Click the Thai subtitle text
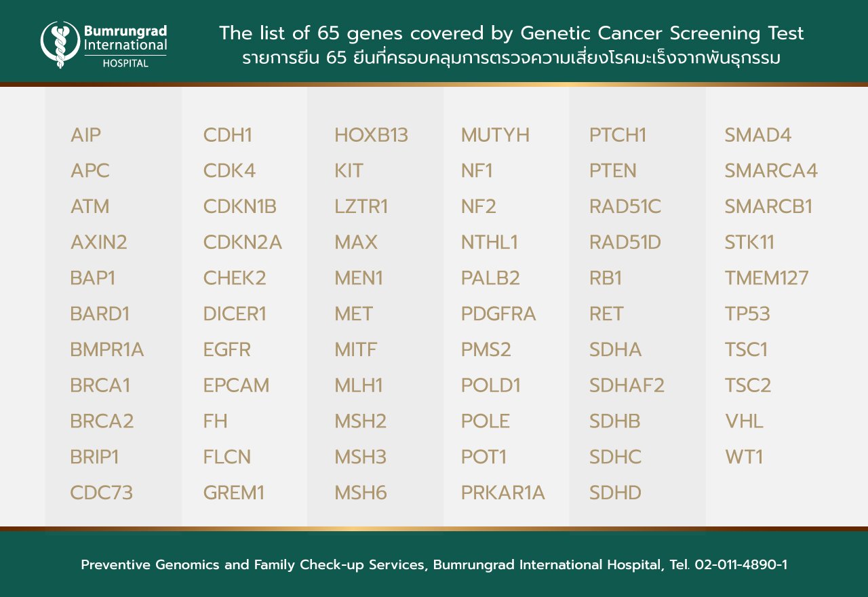This screenshot has height=597, width=868. 511,58
